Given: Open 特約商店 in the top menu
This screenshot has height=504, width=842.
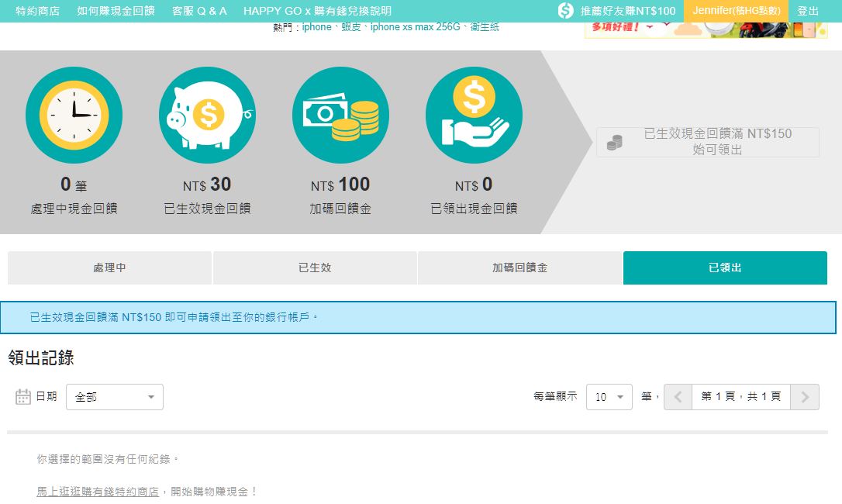Looking at the screenshot, I should pos(37,11).
